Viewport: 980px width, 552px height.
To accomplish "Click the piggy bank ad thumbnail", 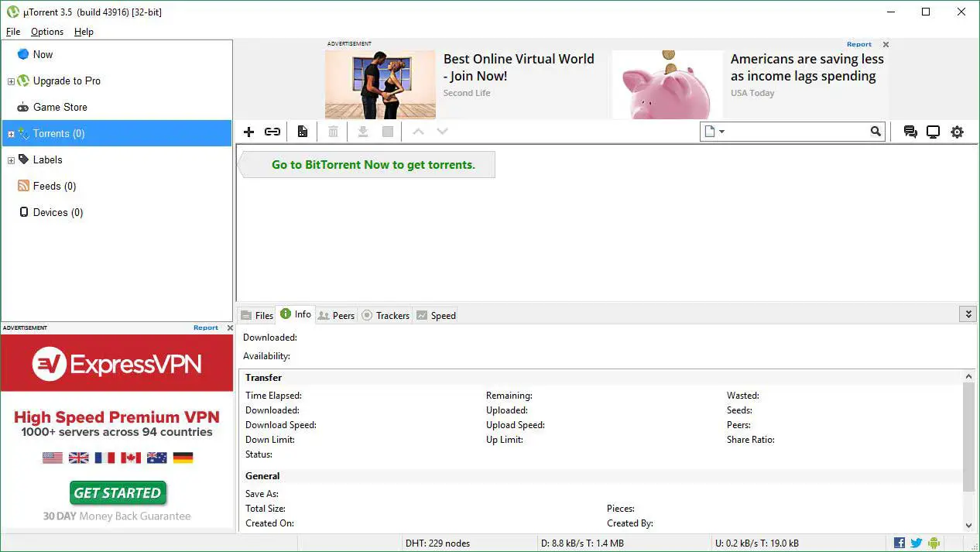I will [x=667, y=84].
